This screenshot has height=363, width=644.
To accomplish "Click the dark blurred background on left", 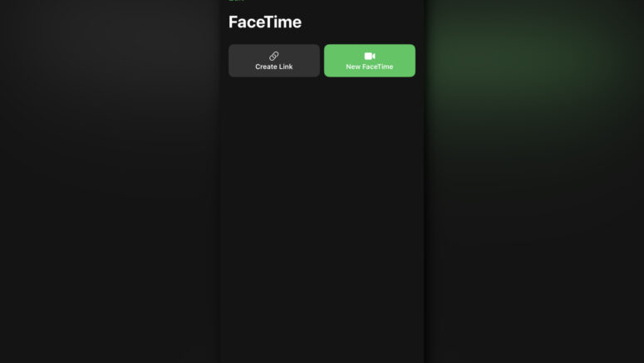I will point(110,181).
